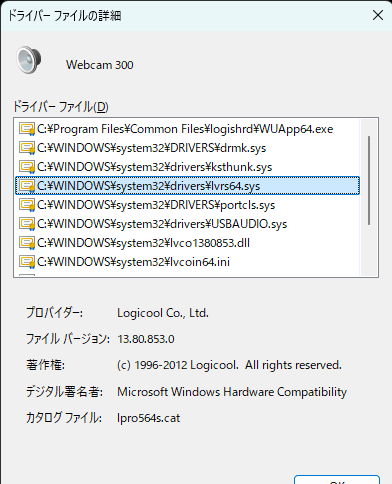Select the lvco1380853.dll file entry

tap(187, 243)
